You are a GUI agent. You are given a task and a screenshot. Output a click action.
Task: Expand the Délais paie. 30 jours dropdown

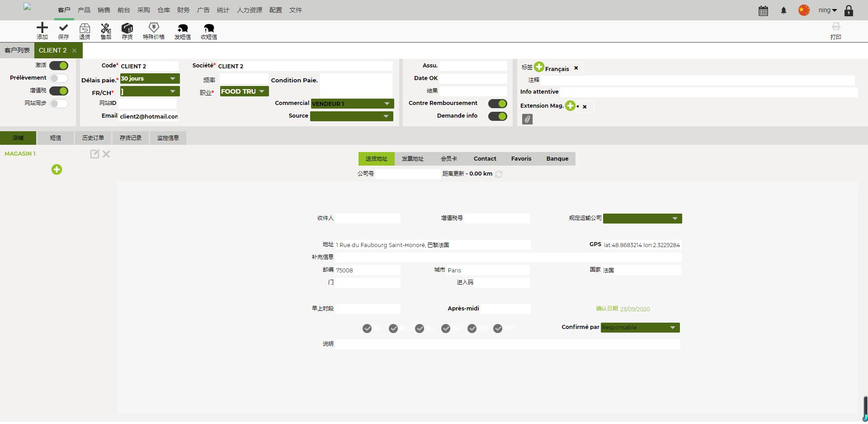[x=150, y=79]
